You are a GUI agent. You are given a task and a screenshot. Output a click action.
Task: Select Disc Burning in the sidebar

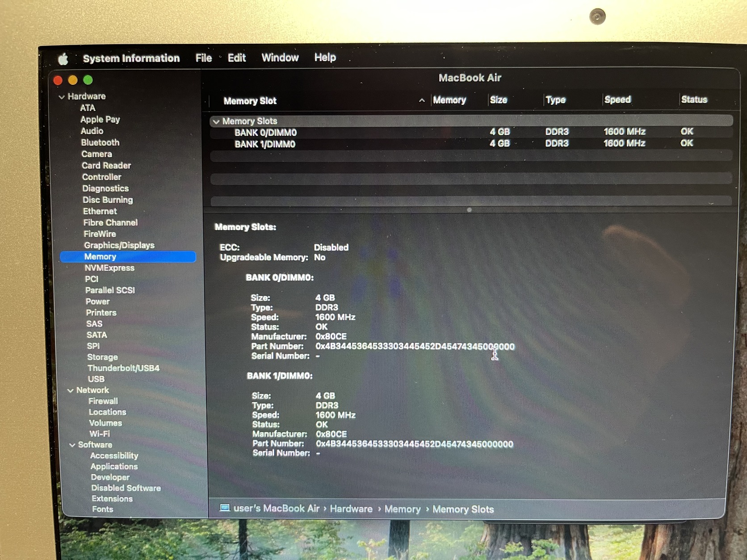pos(108,200)
